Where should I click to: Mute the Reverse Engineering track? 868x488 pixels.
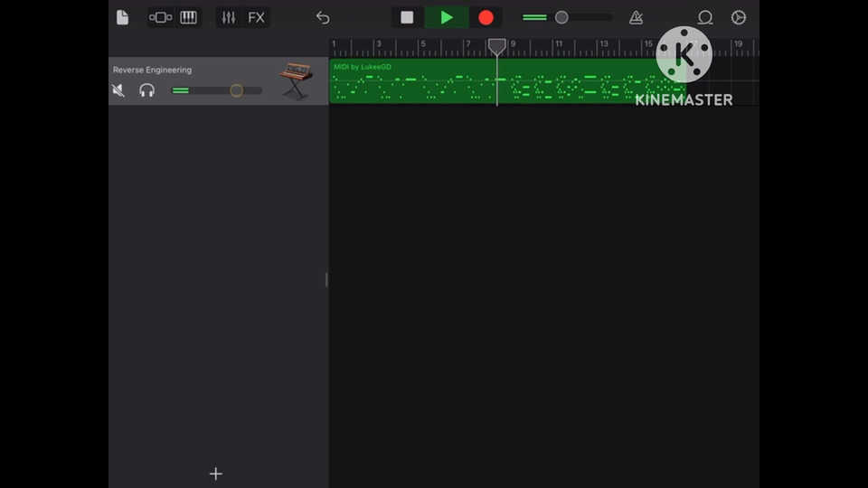118,90
